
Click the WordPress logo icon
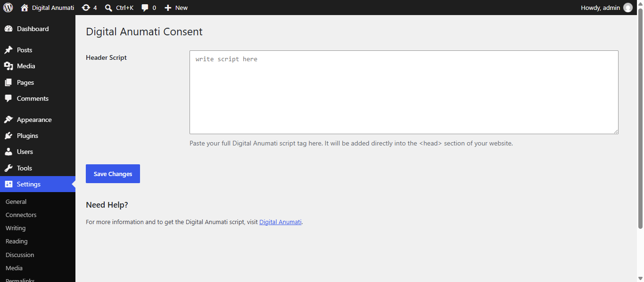[8, 8]
